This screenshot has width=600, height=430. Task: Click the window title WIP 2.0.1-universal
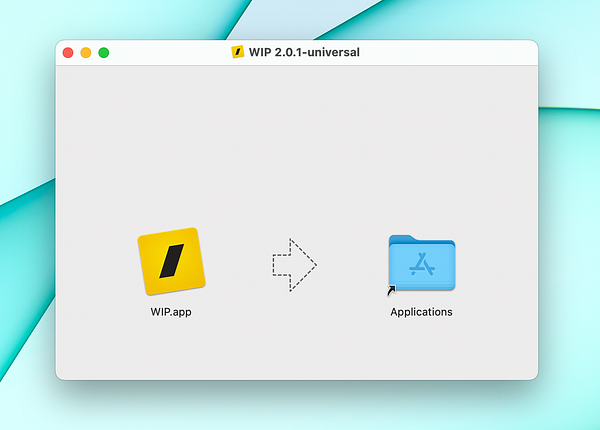(x=304, y=52)
